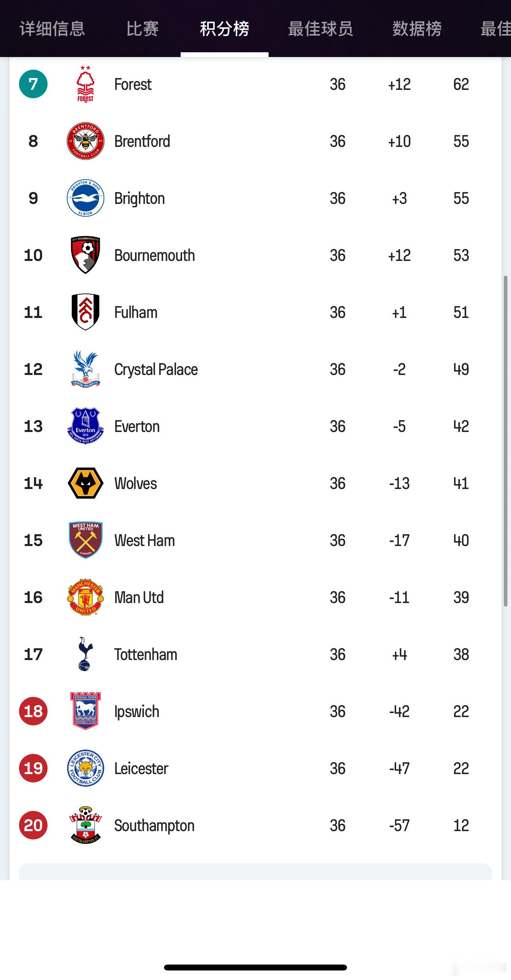Open Brighton via its seagull crest
511x980 pixels.
85,198
